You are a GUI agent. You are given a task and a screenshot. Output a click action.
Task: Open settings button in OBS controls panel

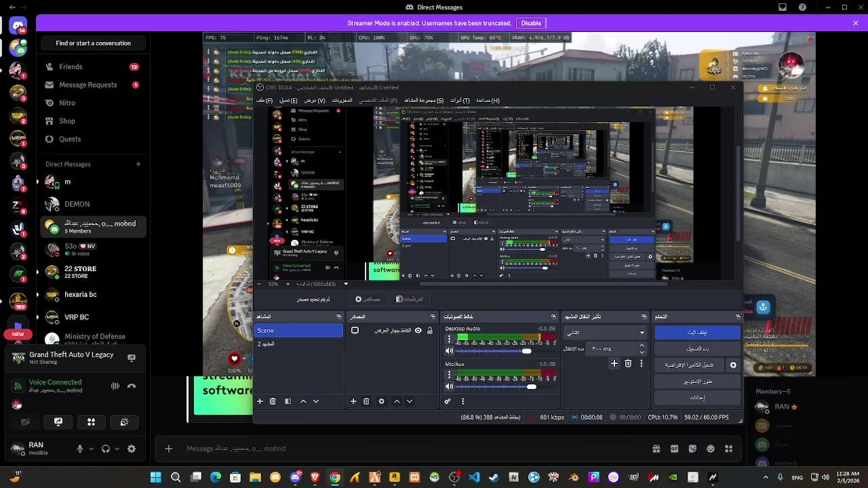pyautogui.click(x=697, y=398)
